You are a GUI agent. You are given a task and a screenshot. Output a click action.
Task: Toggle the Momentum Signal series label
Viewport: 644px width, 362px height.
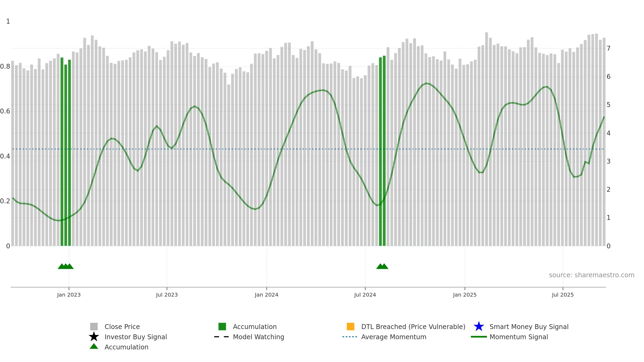coord(519,337)
